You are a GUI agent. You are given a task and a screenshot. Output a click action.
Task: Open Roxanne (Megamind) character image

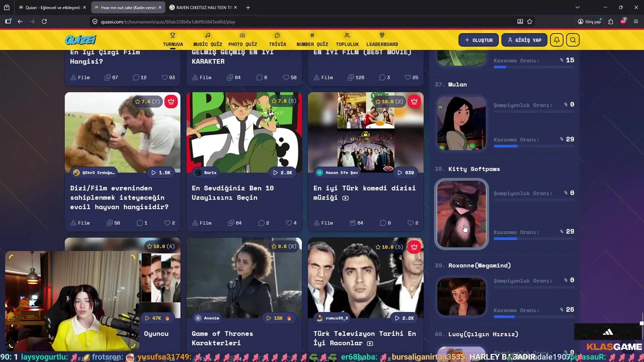point(461,297)
